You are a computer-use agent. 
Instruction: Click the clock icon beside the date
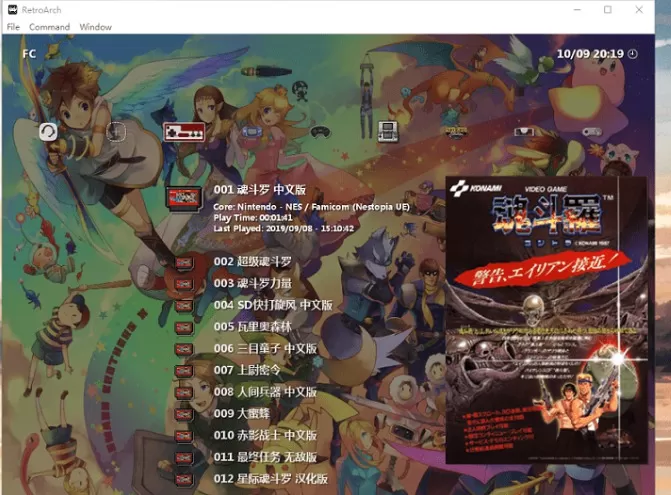pos(632,54)
